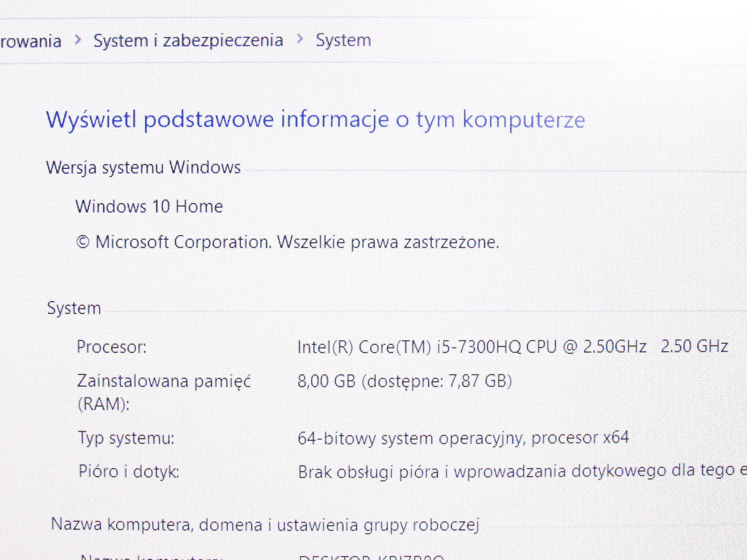Image resolution: width=747 pixels, height=560 pixels.
Task: Select the 'Brak obsługi pióra' value text
Action: [x=522, y=471]
